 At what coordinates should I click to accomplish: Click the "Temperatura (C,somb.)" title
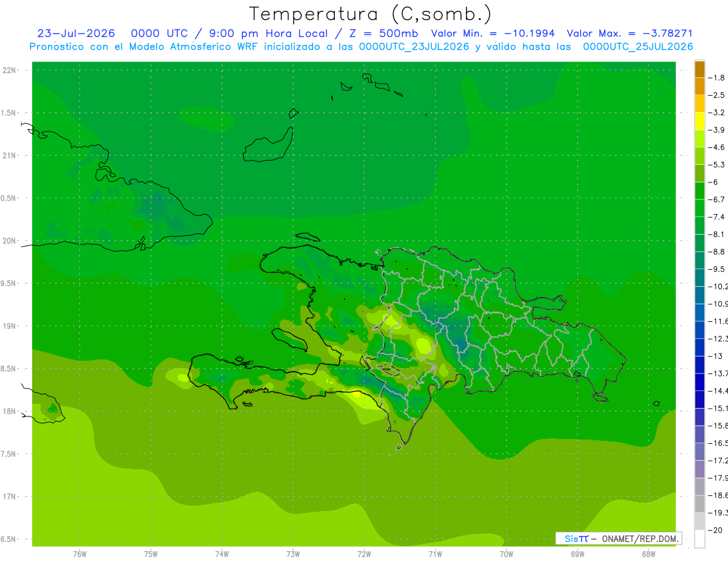[371, 13]
